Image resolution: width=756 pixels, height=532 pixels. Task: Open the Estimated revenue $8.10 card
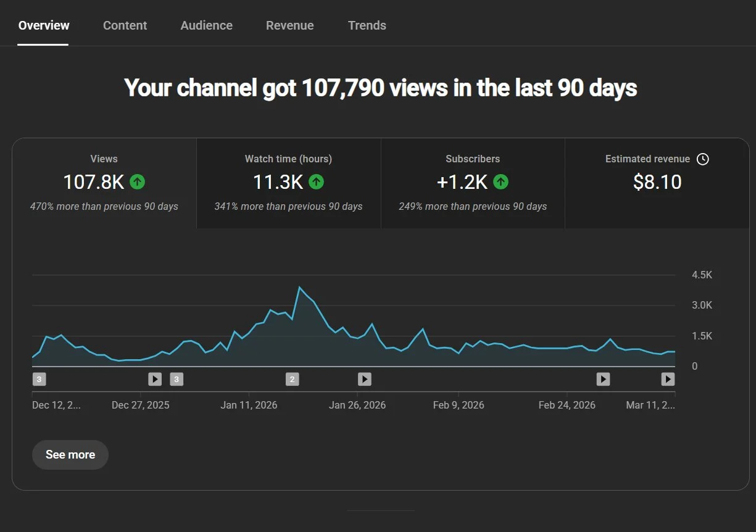point(657,183)
